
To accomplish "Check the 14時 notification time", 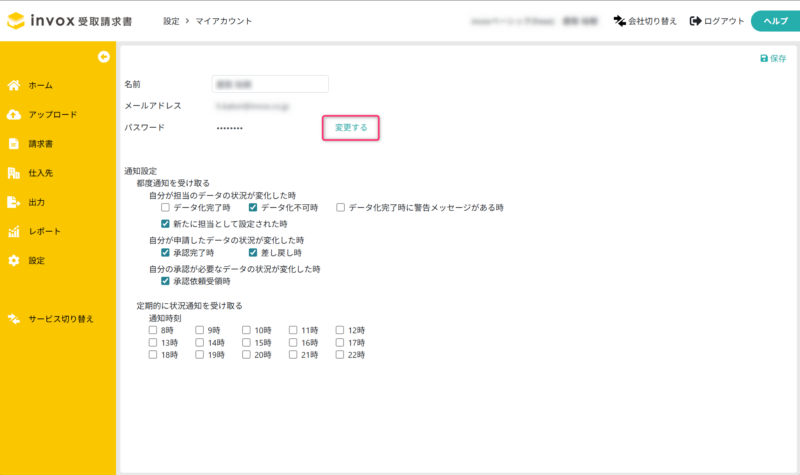I will point(199,342).
